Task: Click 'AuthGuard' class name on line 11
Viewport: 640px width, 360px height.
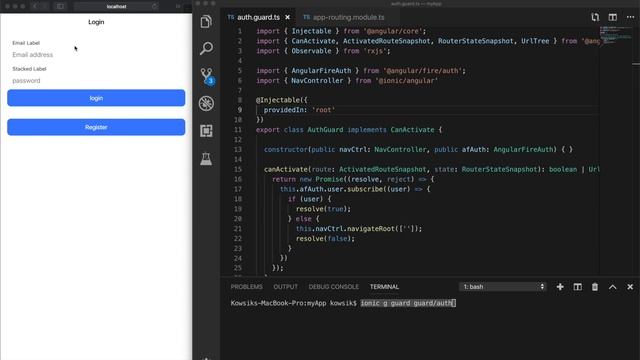Action: tap(325, 130)
